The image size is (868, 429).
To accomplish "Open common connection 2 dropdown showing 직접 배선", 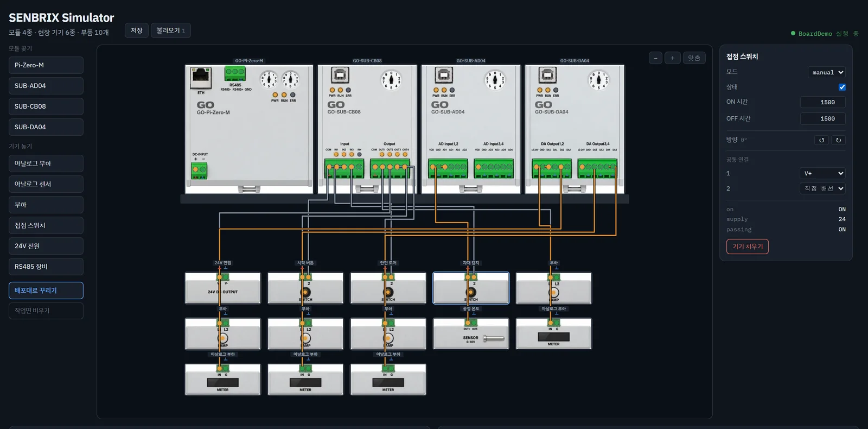I will (x=822, y=188).
